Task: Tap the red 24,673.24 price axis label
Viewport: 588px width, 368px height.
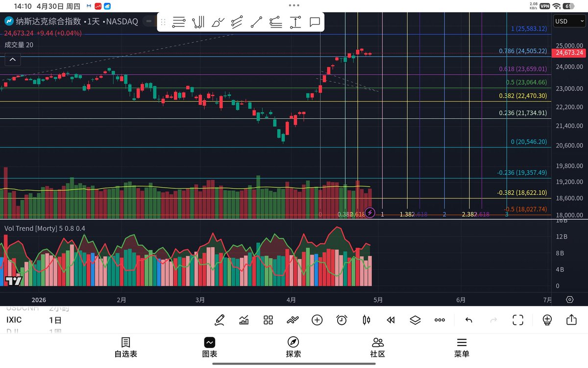Action: click(x=570, y=53)
